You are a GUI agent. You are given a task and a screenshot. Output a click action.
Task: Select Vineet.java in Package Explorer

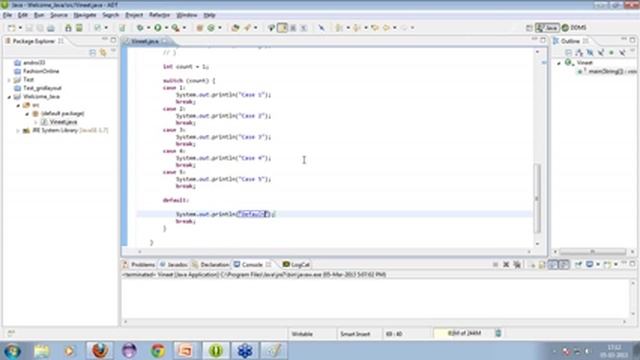(x=63, y=122)
